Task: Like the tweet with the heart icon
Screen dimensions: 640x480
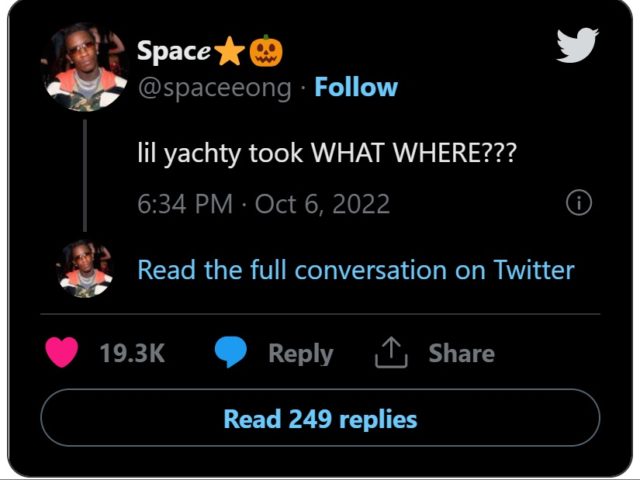Action: pyautogui.click(x=62, y=352)
